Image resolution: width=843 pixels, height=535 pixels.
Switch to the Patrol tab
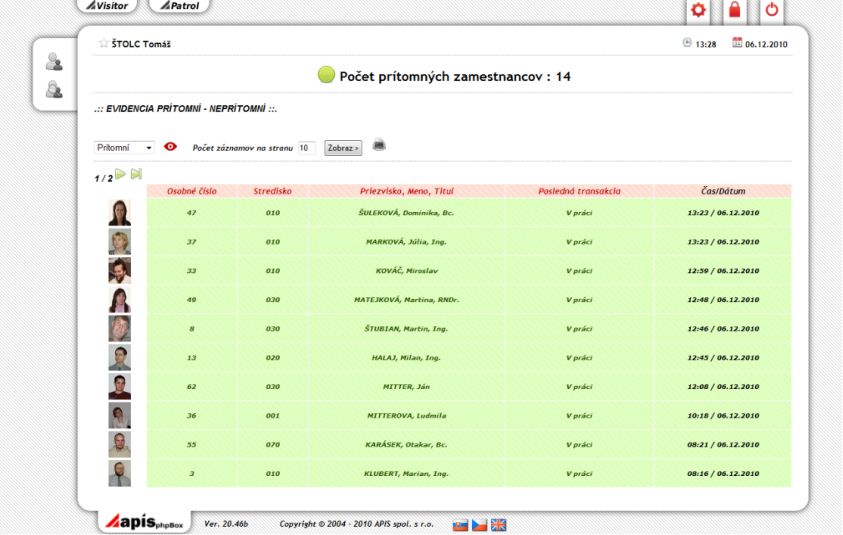click(180, 6)
